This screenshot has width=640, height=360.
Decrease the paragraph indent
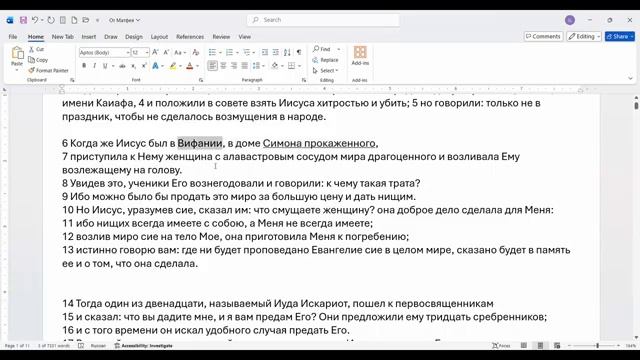point(265,52)
